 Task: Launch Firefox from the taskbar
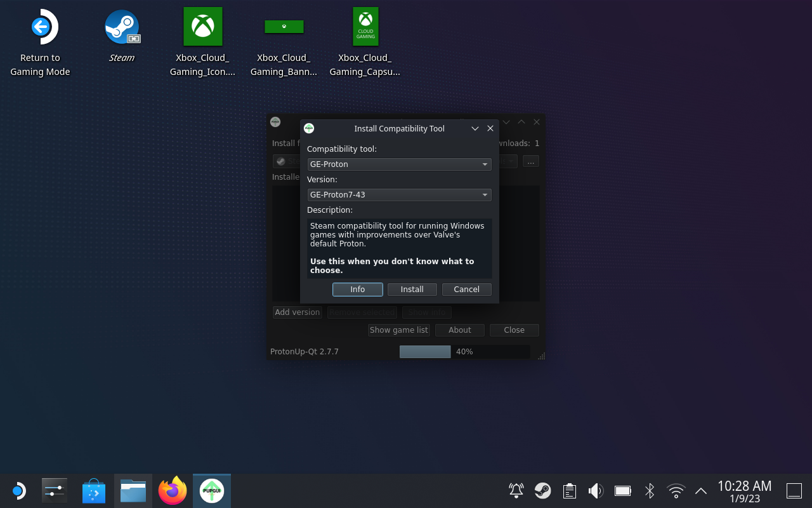point(172,490)
